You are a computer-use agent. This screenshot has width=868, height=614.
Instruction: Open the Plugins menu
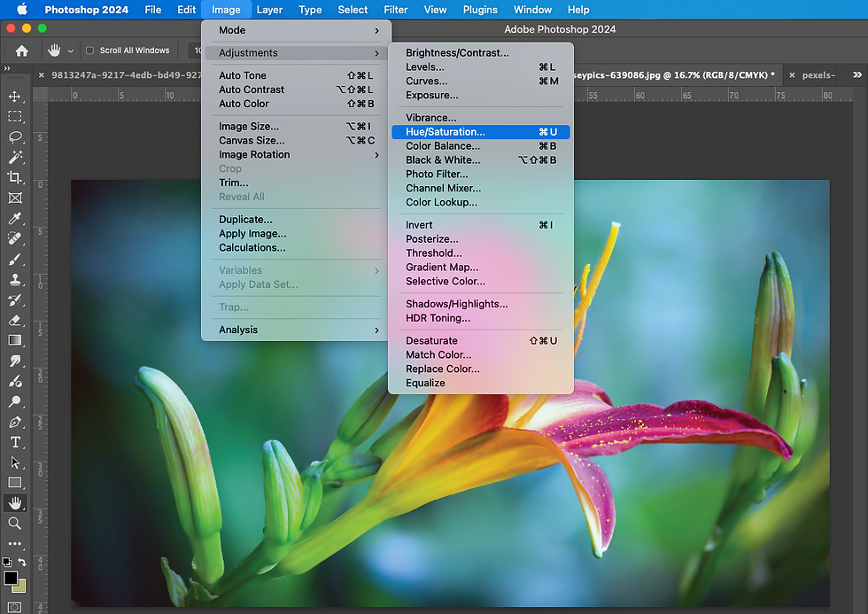tap(480, 10)
